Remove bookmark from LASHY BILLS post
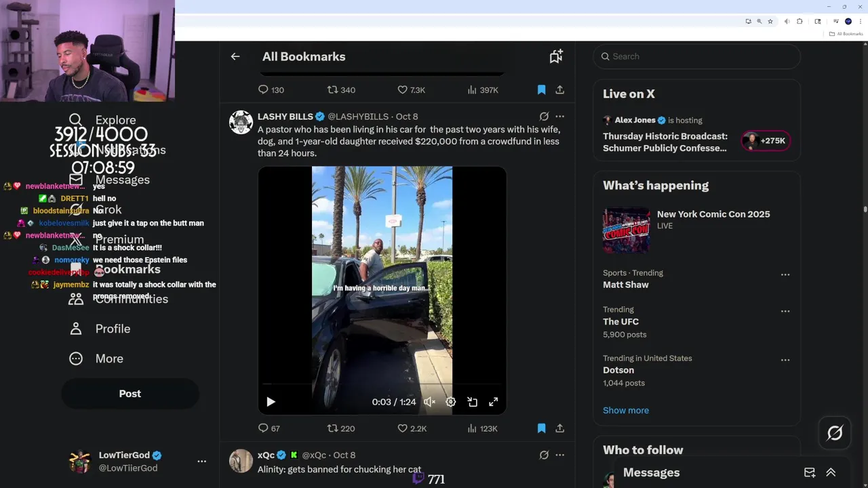868x488 pixels. click(541, 428)
